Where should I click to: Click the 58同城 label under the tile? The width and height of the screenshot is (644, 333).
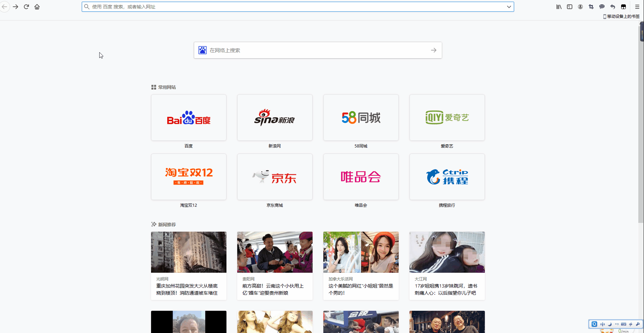pyautogui.click(x=361, y=146)
